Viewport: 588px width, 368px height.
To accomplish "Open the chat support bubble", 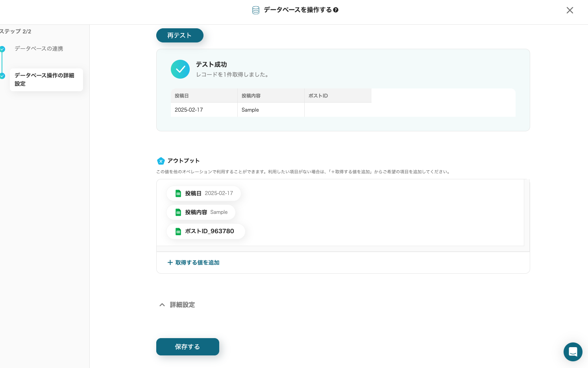I will (573, 351).
